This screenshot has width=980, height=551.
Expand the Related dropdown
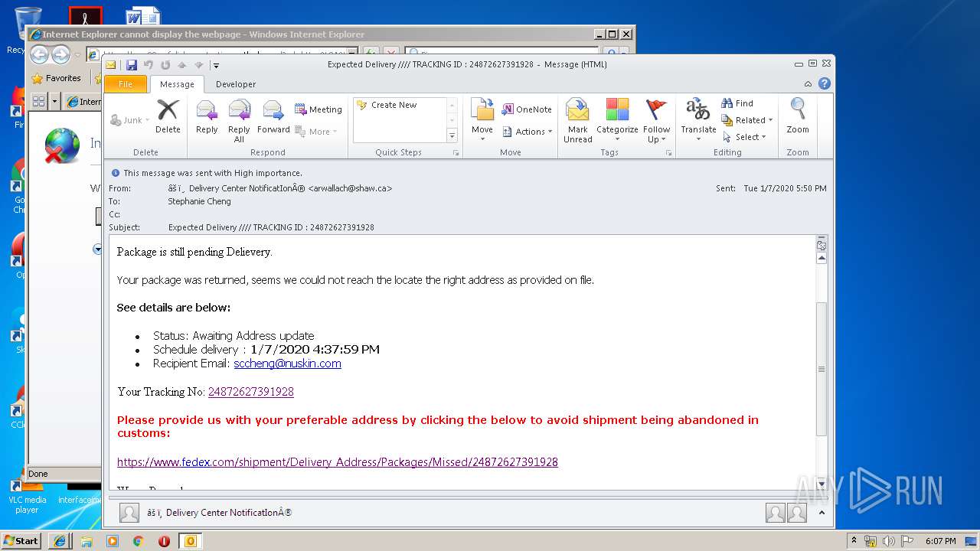pos(747,120)
